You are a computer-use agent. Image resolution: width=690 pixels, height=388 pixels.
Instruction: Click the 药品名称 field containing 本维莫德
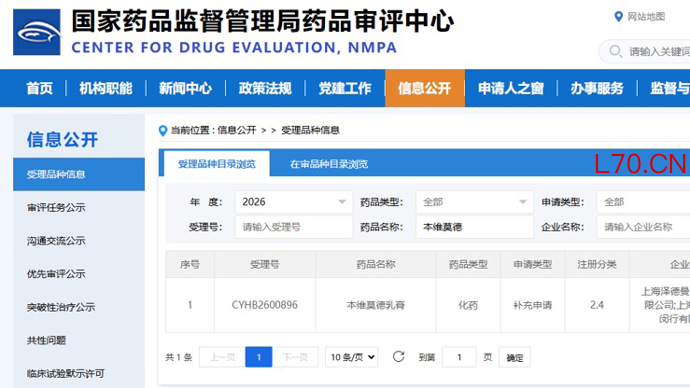click(x=474, y=227)
